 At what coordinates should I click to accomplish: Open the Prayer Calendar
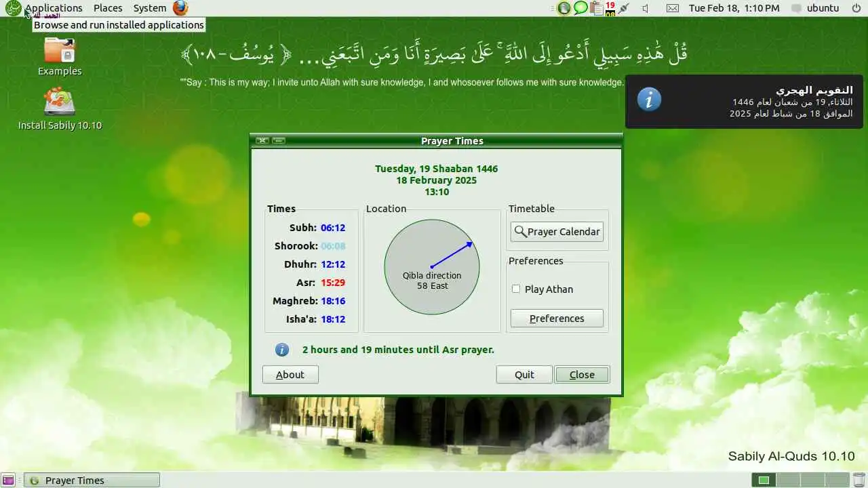[557, 232]
